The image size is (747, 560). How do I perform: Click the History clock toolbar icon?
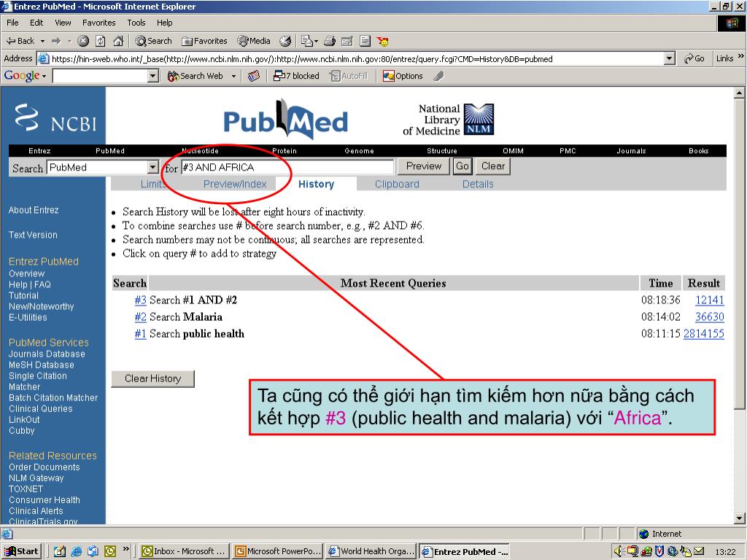(285, 41)
